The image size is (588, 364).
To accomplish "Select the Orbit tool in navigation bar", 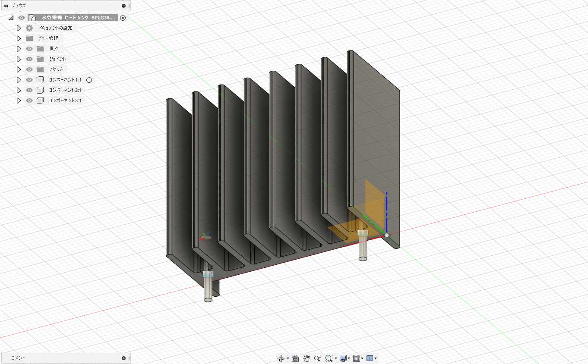I will 281,358.
